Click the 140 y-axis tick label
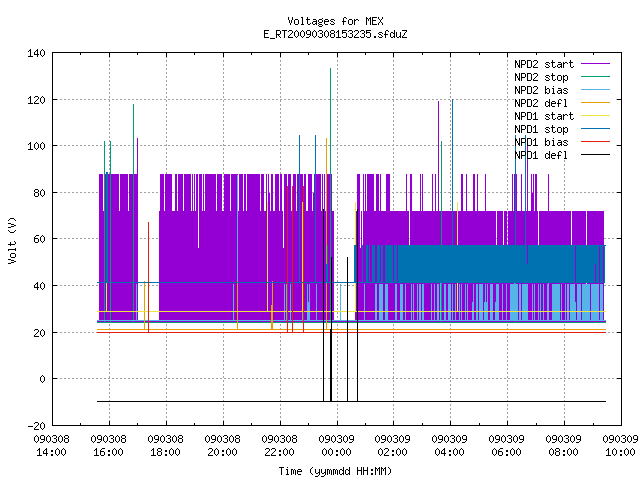The height and width of the screenshot is (480, 640). pyautogui.click(x=36, y=53)
